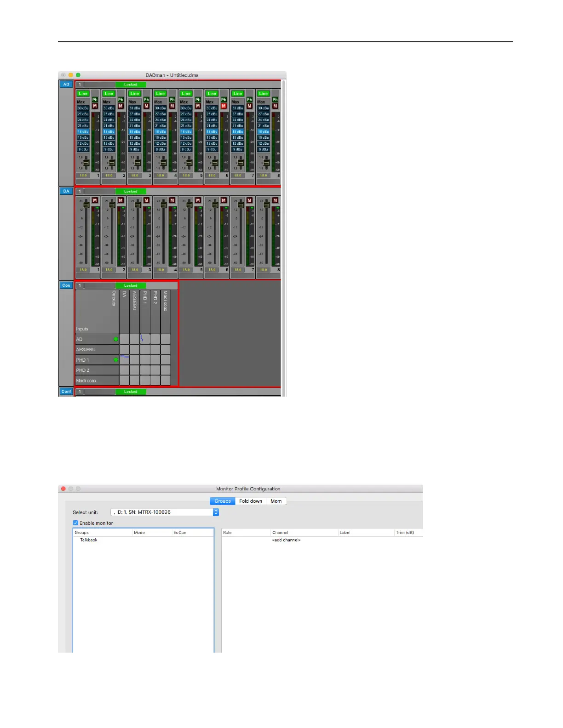563x728 pixels.
Task: Click Locked indicator in AD section
Action: coord(131,85)
